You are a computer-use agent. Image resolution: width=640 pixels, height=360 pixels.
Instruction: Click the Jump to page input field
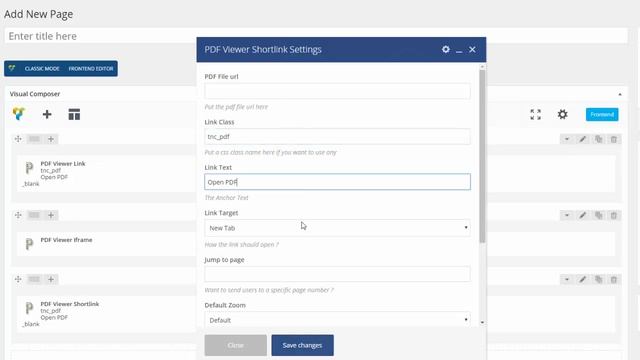[x=337, y=274]
